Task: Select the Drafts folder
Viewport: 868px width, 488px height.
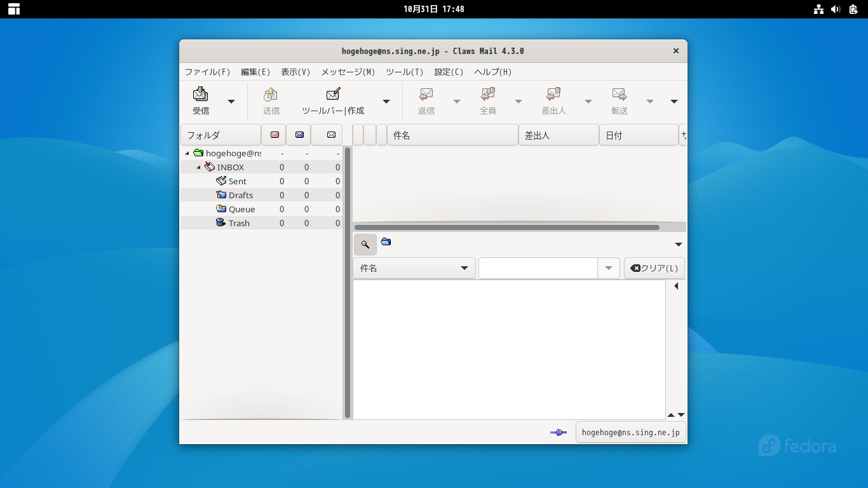Action: [x=240, y=195]
